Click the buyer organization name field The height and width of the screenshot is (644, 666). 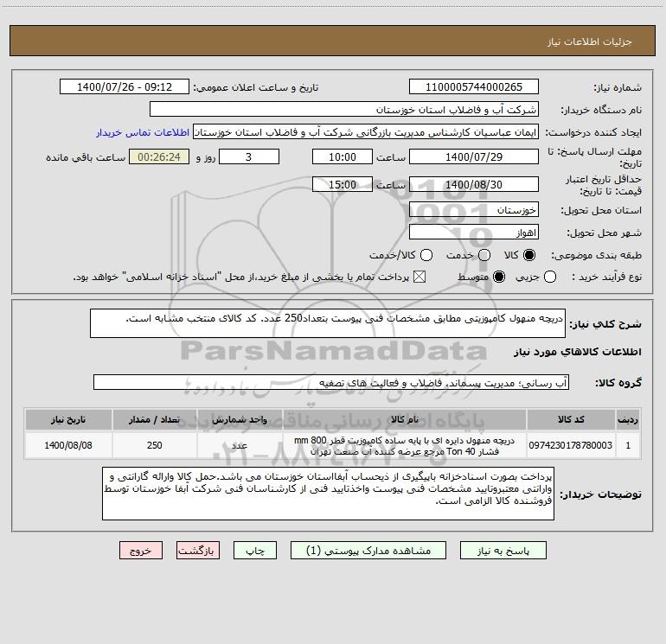(344, 110)
